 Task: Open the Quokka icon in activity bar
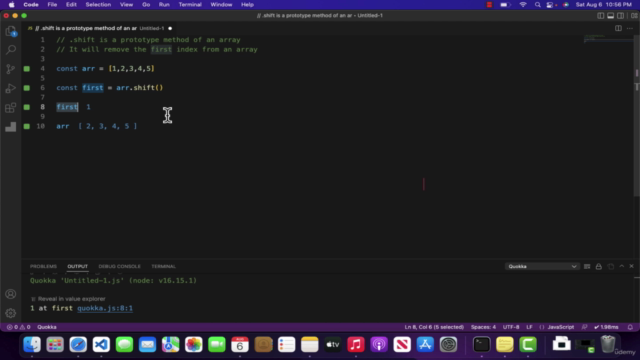coord(11,127)
